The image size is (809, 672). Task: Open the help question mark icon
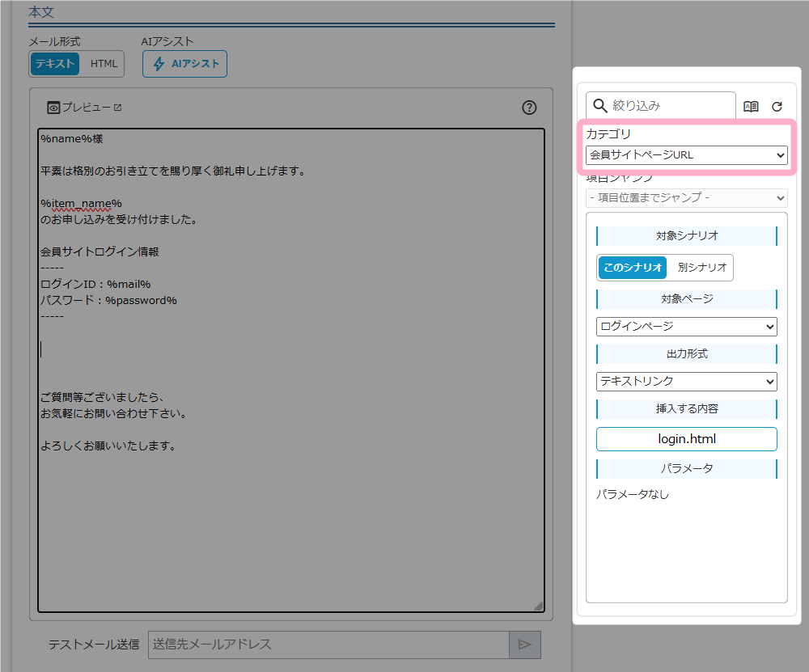(529, 108)
